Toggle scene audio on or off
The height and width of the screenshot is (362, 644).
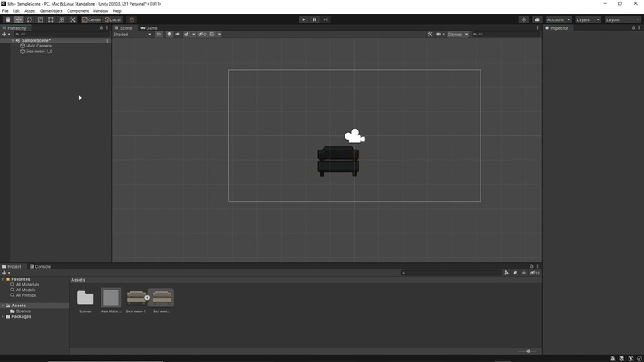178,35
